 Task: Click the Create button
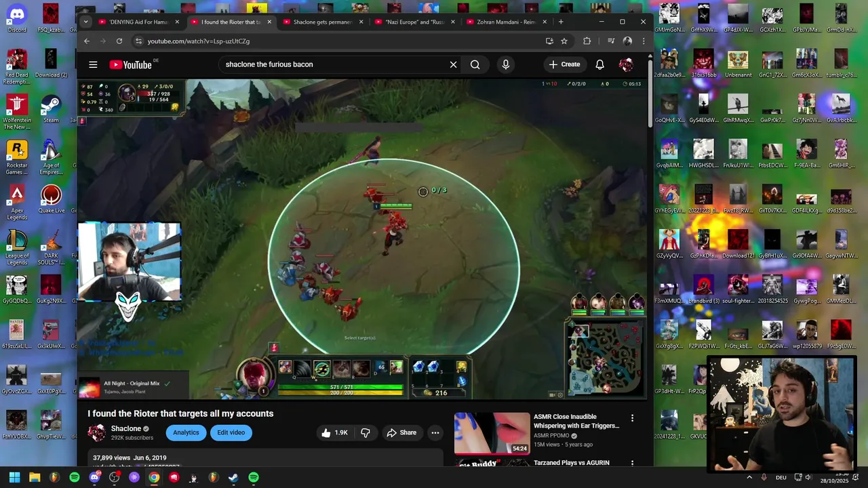[x=565, y=64]
